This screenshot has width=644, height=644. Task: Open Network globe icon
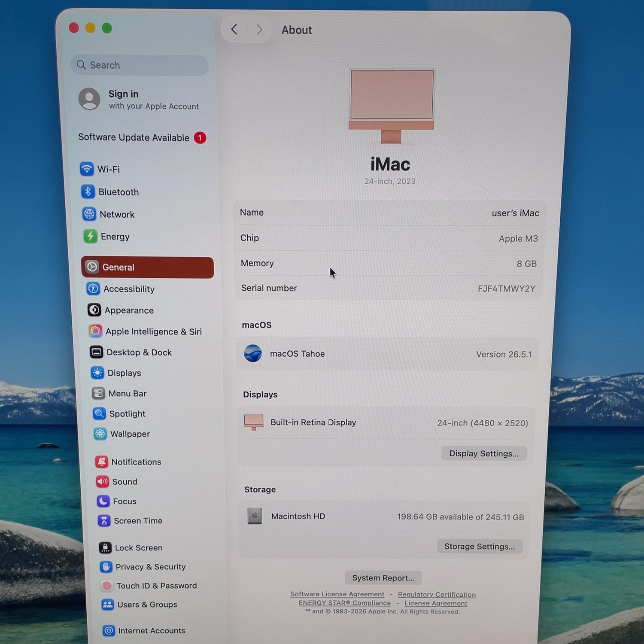click(x=89, y=214)
